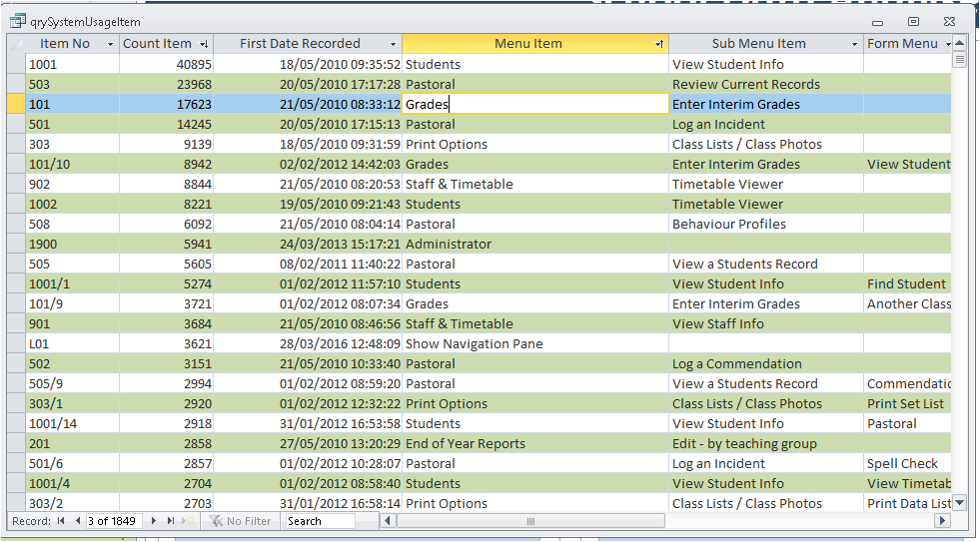Viewport: 980px width, 542px height.
Task: Click the horizontal scrollbar left arrow
Action: 388,521
